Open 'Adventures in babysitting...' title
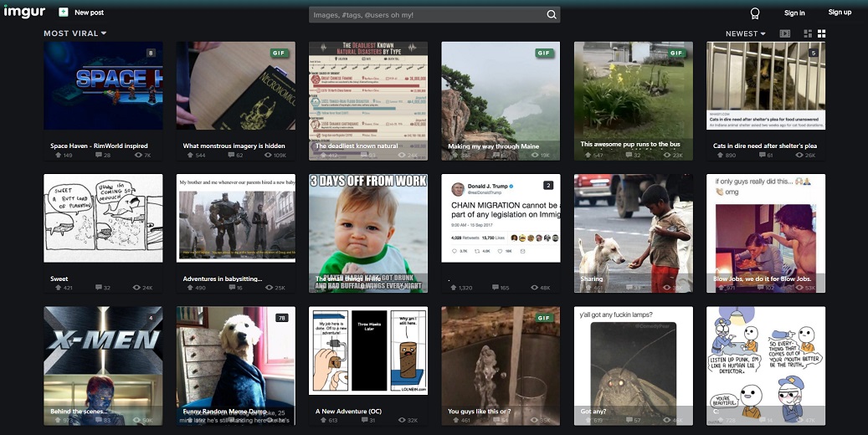The height and width of the screenshot is (435, 868). click(x=223, y=279)
